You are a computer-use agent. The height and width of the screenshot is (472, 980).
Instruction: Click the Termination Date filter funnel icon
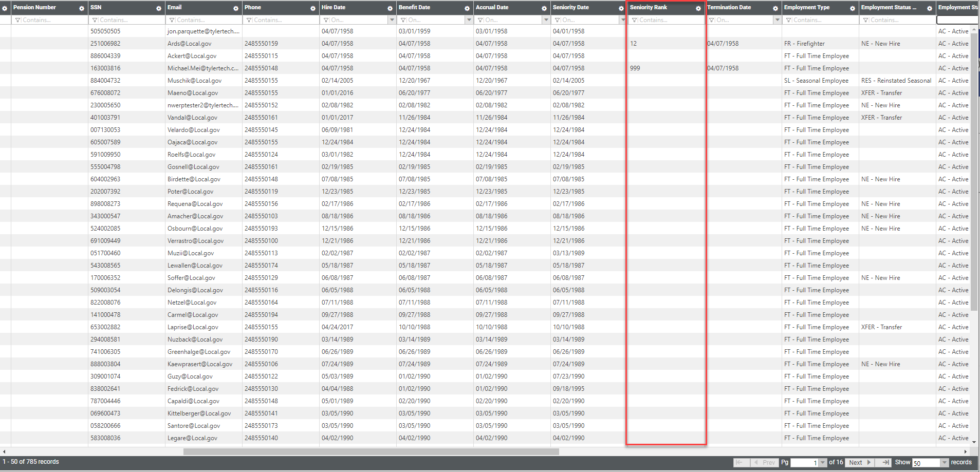(x=712, y=20)
